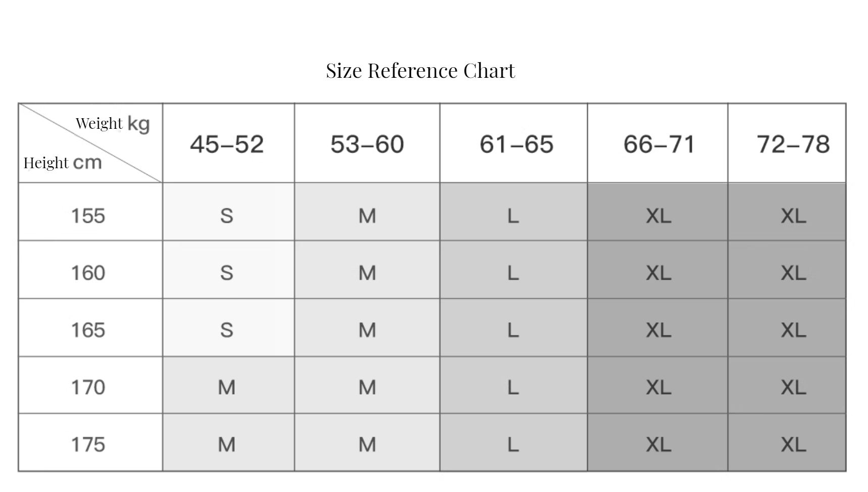
Task: Select the 45–52 weight column header
Action: point(228,143)
